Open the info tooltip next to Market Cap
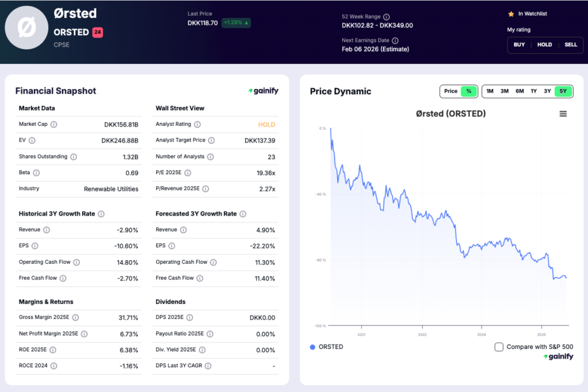 [x=55, y=124]
